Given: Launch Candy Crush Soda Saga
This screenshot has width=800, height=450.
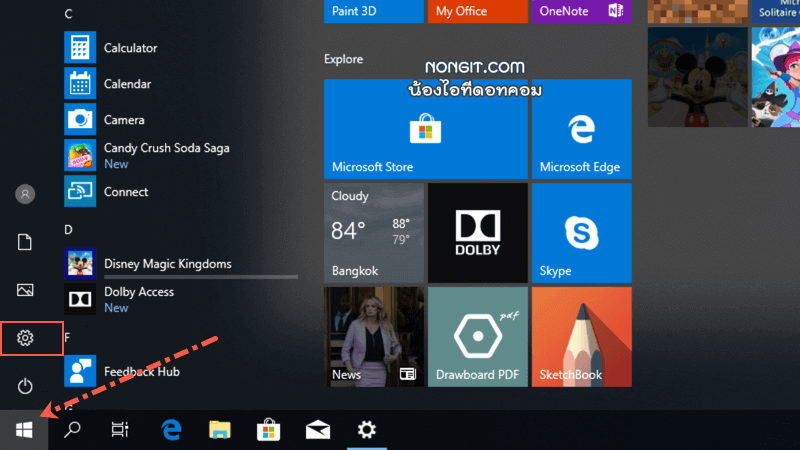Looking at the screenshot, I should point(181,155).
